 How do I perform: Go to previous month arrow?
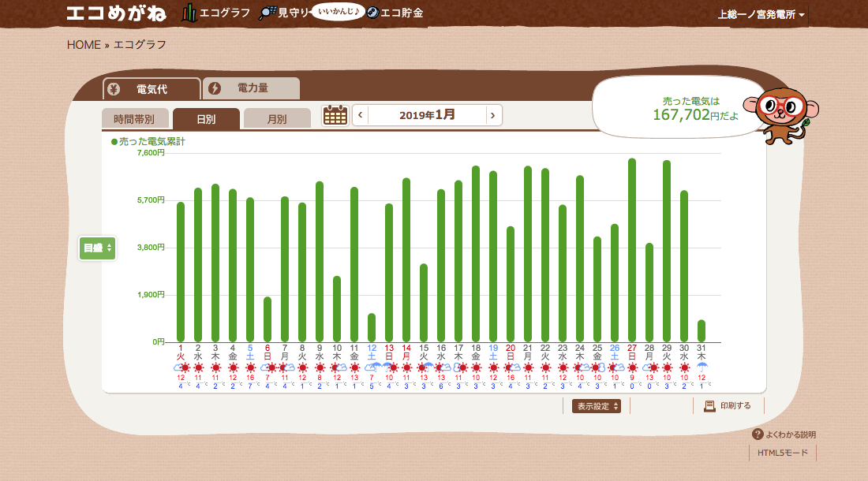(x=361, y=116)
